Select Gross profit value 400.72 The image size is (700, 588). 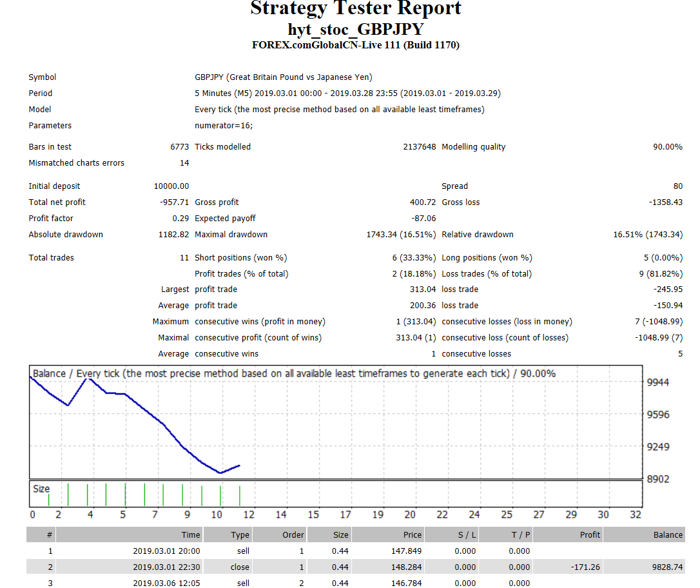[423, 202]
